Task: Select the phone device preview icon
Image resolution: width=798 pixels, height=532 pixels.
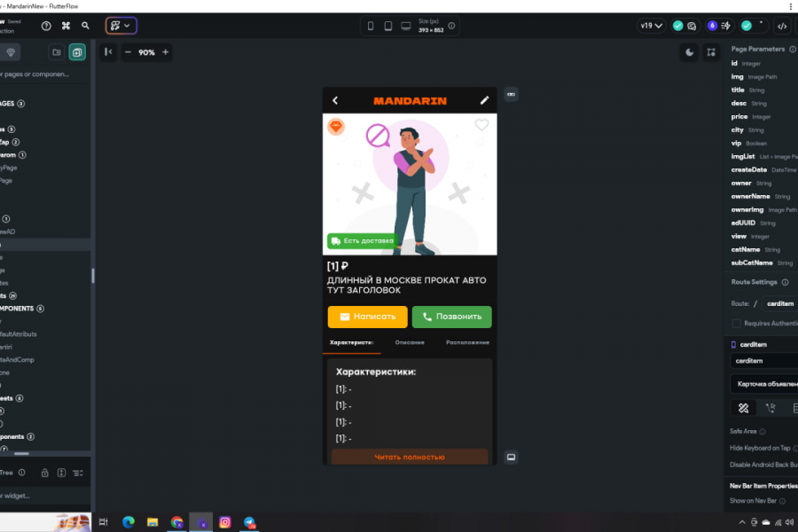Action: pyautogui.click(x=371, y=26)
